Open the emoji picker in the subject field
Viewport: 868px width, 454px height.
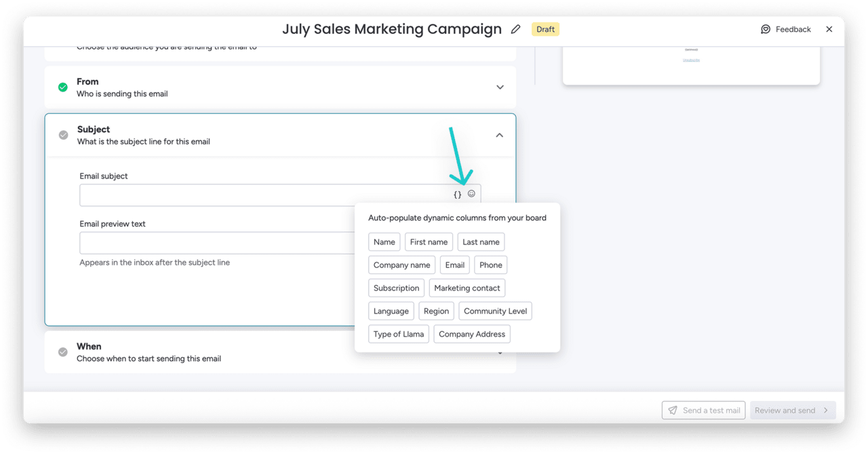click(471, 194)
